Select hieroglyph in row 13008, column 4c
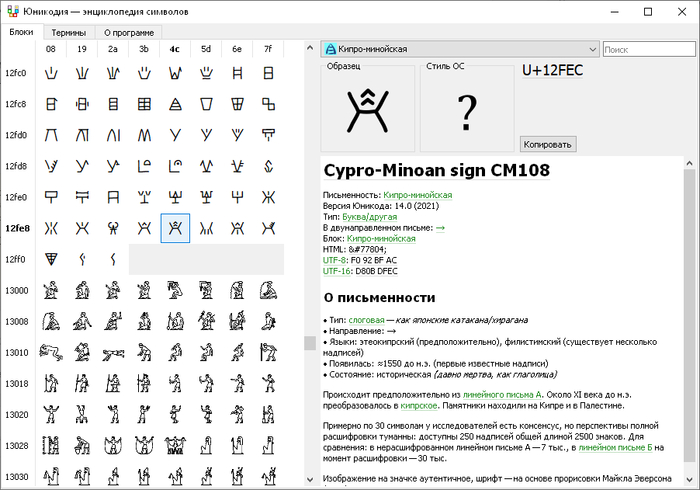Image resolution: width=700 pixels, height=490 pixels. coord(175,321)
